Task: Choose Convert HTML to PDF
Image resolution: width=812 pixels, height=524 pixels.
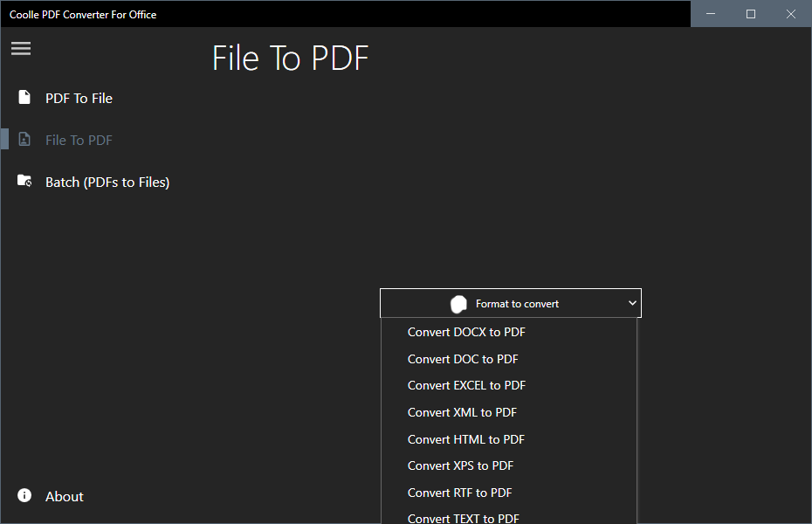Action: click(465, 439)
